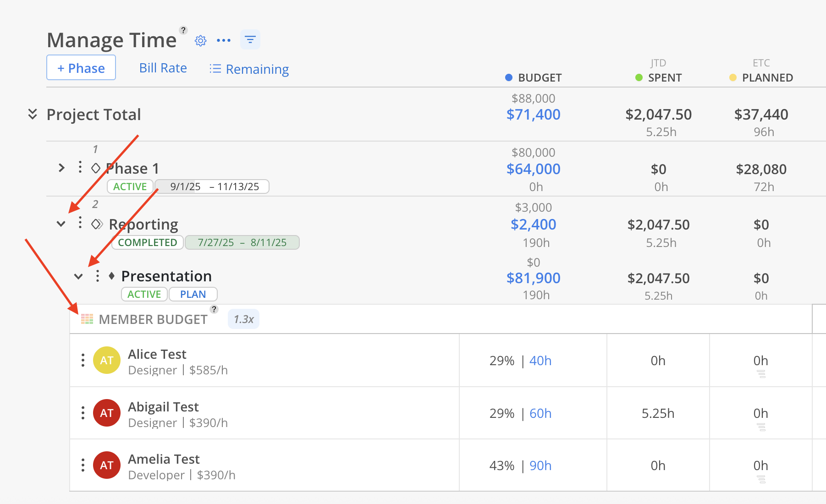This screenshot has height=504, width=826.
Task: Open the three-dot options next to Manage Time
Action: 224,40
